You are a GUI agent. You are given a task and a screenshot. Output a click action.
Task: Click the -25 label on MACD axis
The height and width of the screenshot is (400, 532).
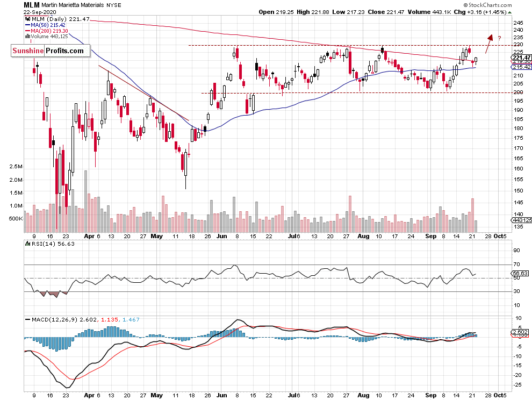tap(518, 385)
